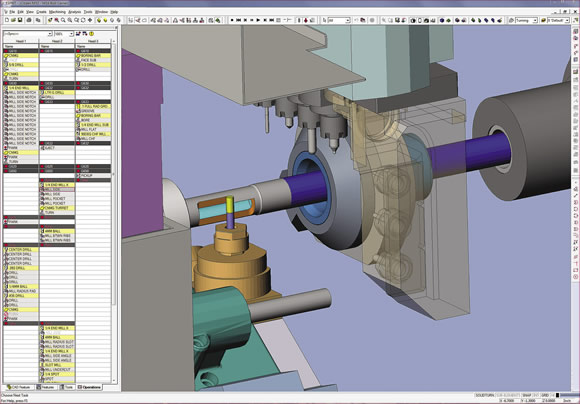Click the rotate view icon

(x=83, y=20)
